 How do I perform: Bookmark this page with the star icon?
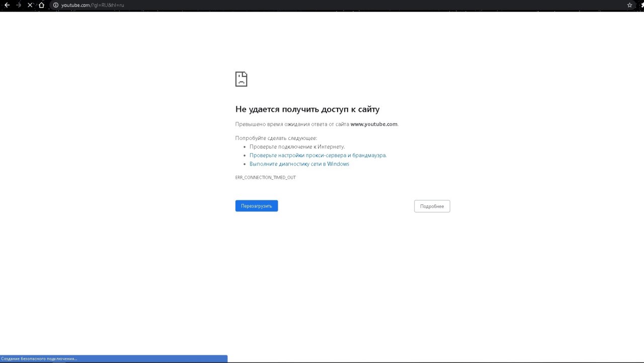pos(629,5)
